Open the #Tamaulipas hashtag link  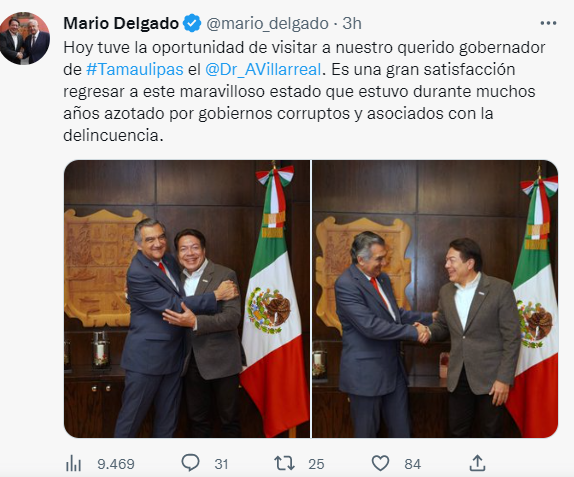coord(135,69)
